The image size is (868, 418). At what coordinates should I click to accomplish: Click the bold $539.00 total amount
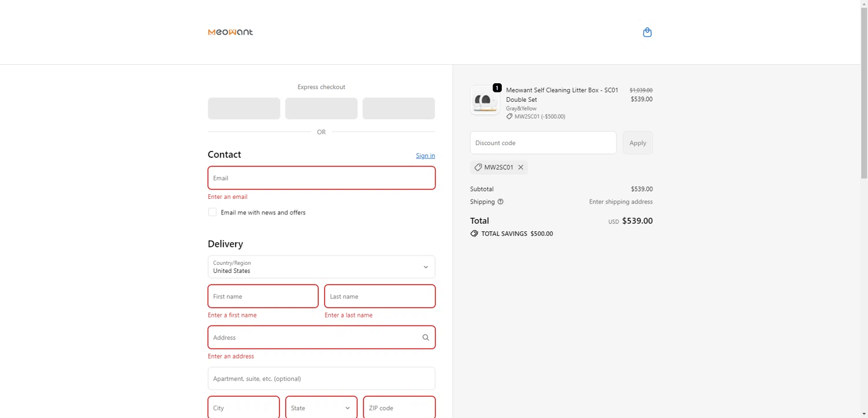[637, 221]
